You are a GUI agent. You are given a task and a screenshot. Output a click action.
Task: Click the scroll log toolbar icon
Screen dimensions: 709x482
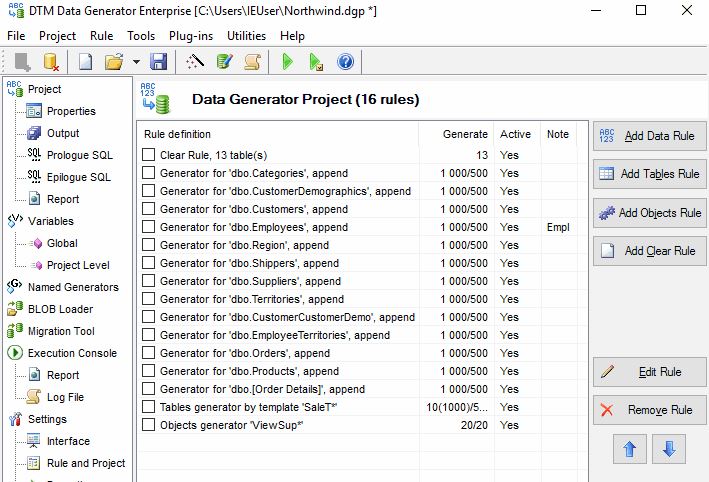[x=252, y=61]
